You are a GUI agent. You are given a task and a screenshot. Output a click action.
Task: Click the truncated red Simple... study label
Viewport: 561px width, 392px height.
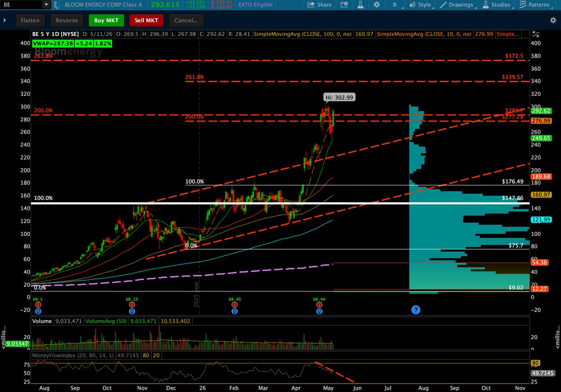[x=508, y=34]
